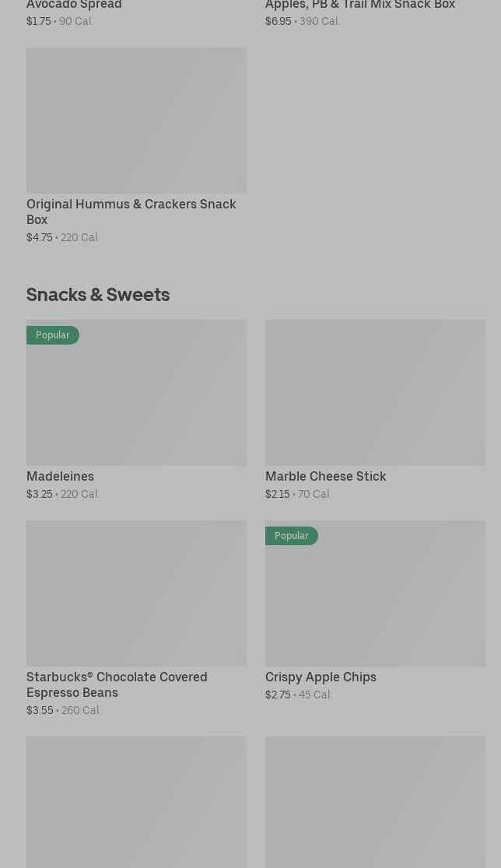Click the $2.15 Marble Cheese Stick price
Viewport: 501px width, 868px height.
pyautogui.click(x=277, y=494)
